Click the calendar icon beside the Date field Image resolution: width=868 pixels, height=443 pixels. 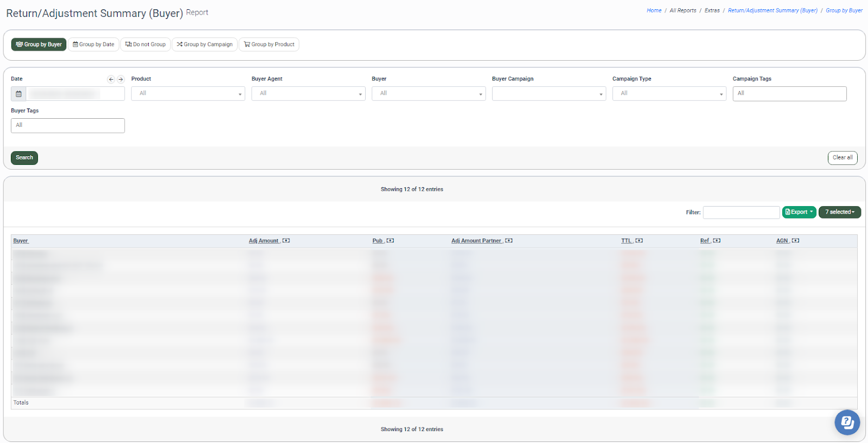(x=18, y=94)
